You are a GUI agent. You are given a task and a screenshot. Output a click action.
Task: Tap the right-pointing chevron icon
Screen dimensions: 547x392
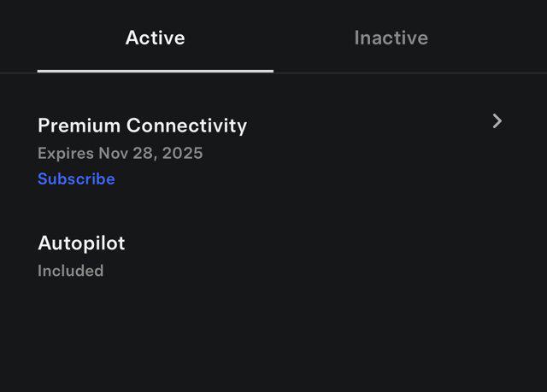coord(497,121)
